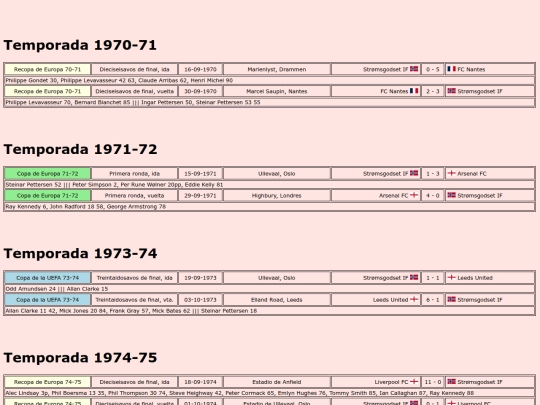Click the venue Marienlyst, Drammen
Image resolution: width=540 pixels, height=405 pixels.
click(277, 69)
